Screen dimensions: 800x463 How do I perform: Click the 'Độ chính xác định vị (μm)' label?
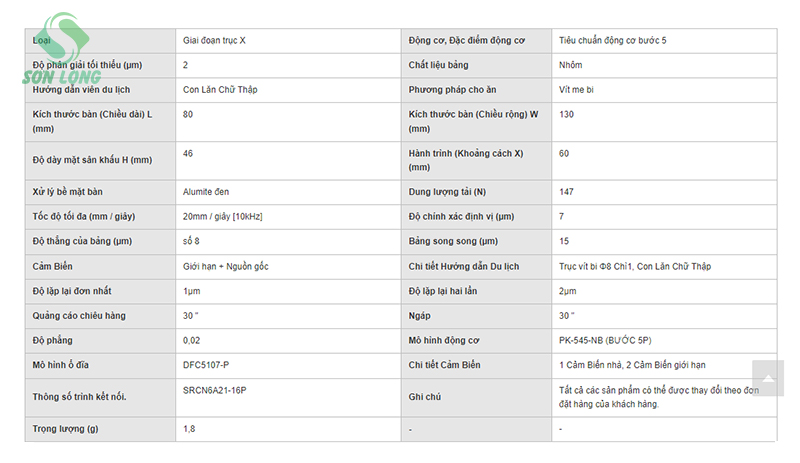click(x=461, y=216)
